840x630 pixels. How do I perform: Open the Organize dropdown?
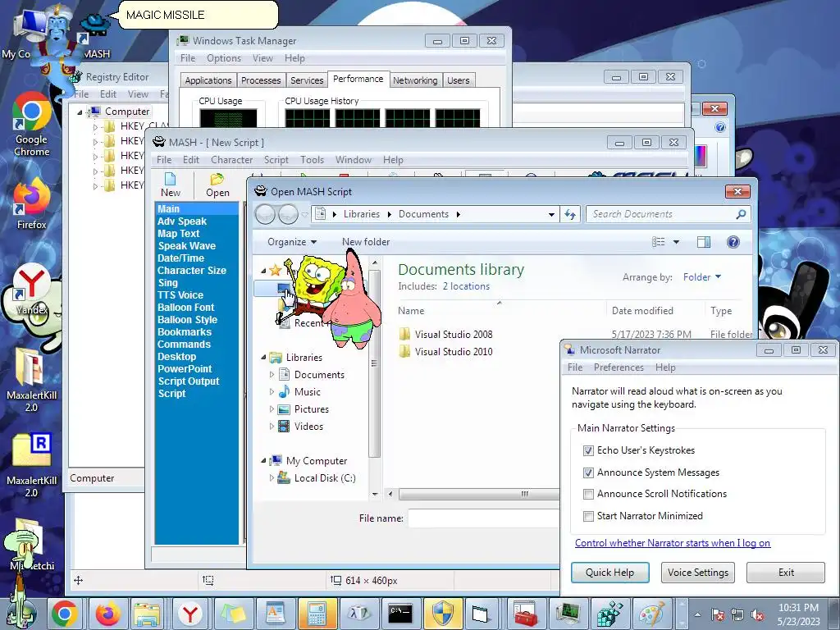(x=292, y=242)
